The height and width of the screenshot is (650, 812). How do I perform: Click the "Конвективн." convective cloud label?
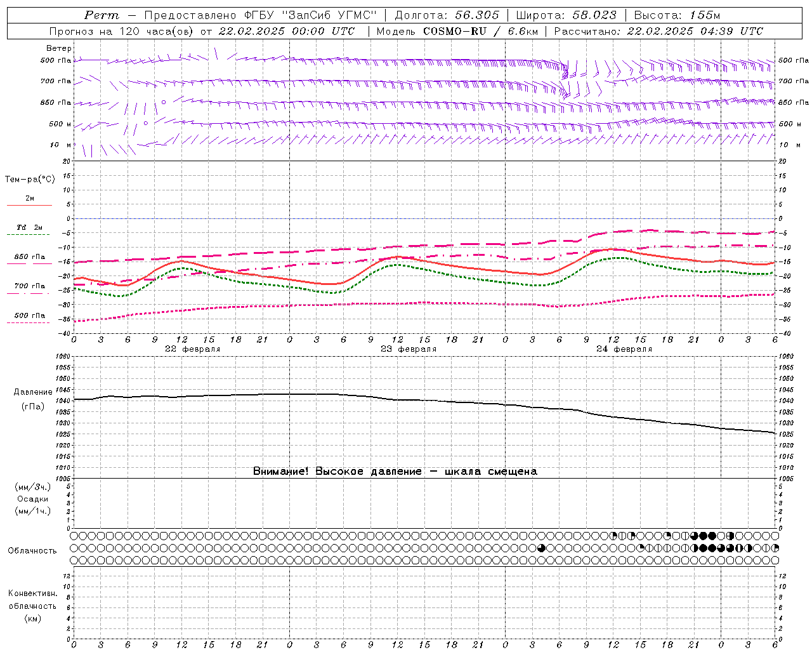pos(33,594)
